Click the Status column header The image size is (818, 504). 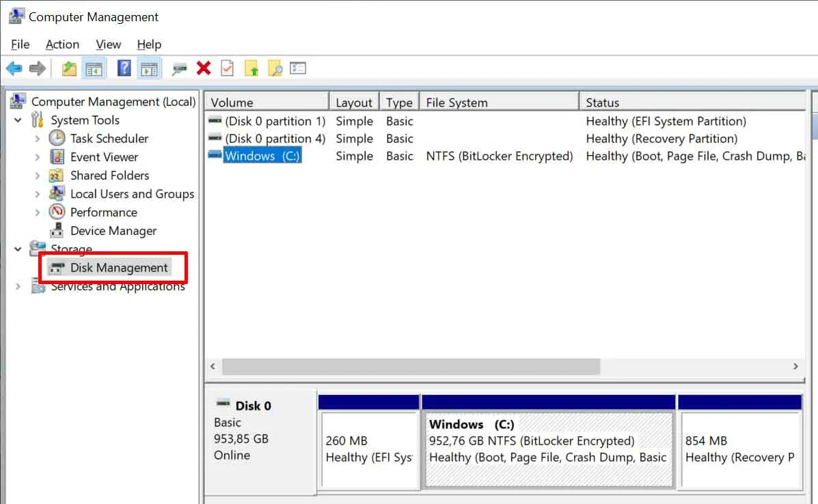pos(690,102)
